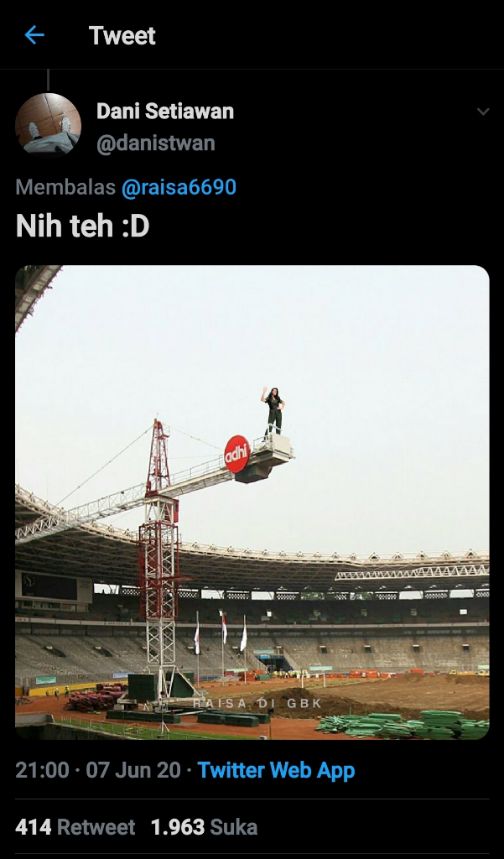The height and width of the screenshot is (859, 504).
Task: View the 1.963 Suka likes list
Action: coord(204,826)
